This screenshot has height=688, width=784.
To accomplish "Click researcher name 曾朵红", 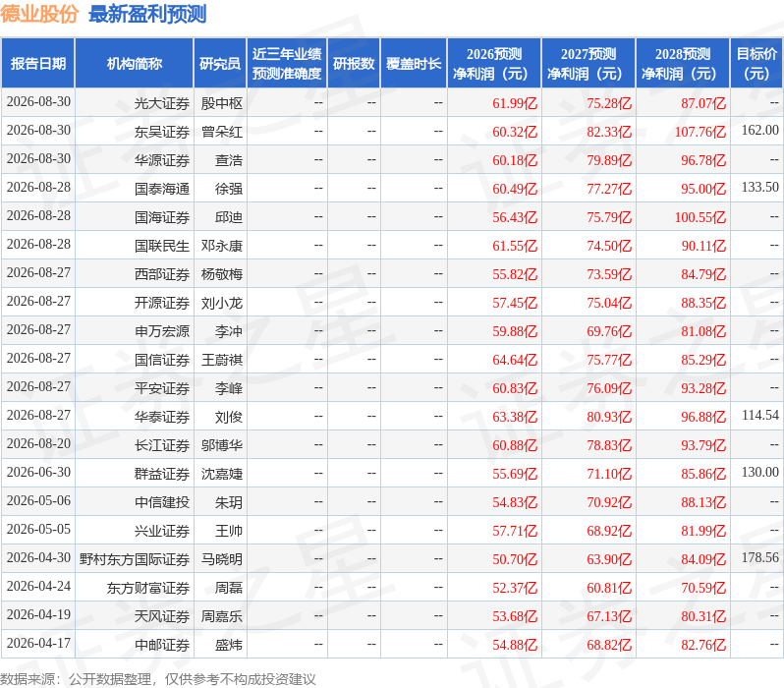I will (x=222, y=132).
